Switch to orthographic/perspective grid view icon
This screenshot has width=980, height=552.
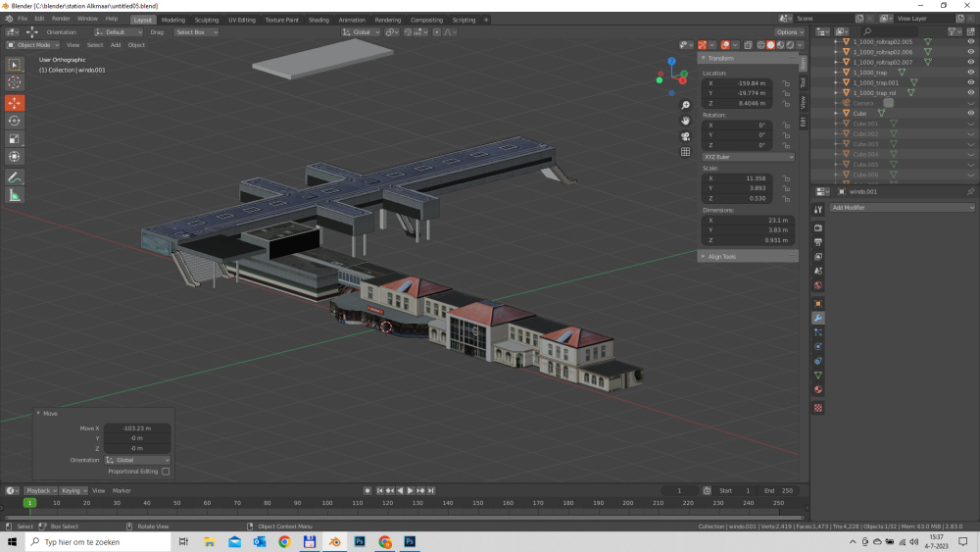coord(685,151)
